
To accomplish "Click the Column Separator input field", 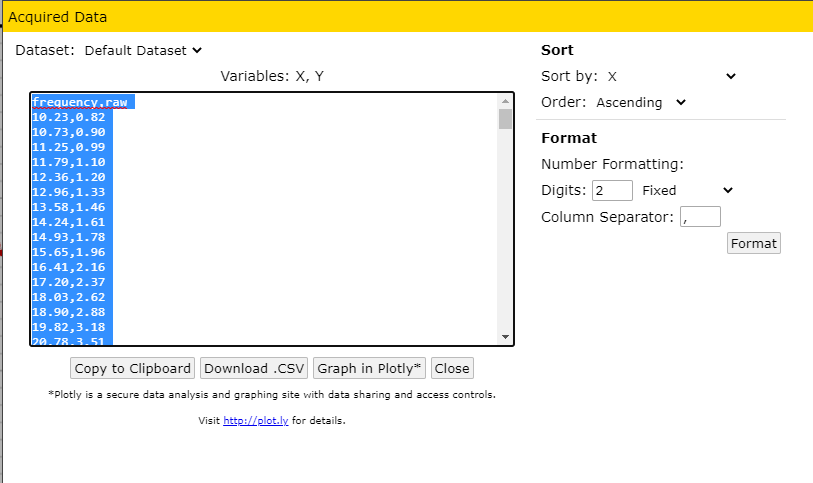I will point(700,217).
